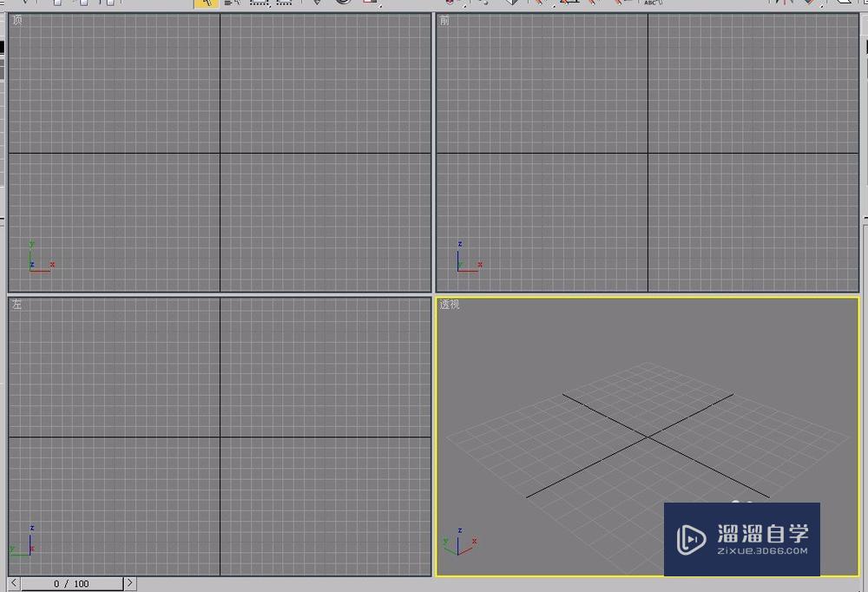This screenshot has height=592, width=868.
Task: Choose the rectangular selection region tool
Action: 259,3
